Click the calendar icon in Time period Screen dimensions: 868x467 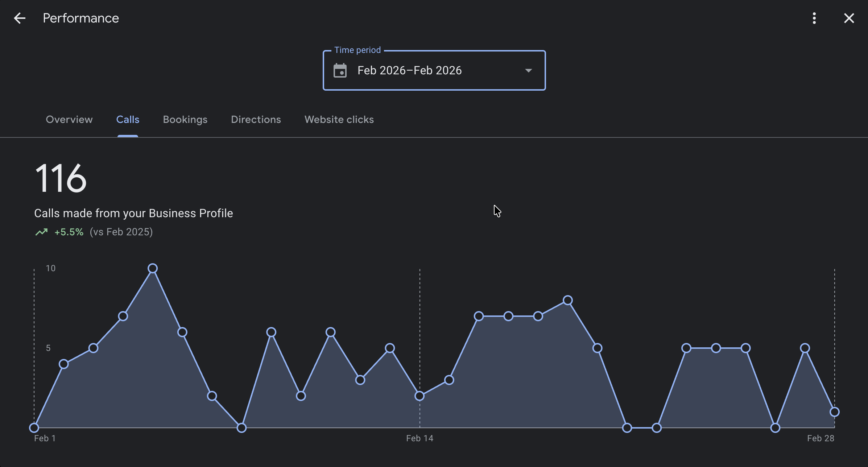340,70
